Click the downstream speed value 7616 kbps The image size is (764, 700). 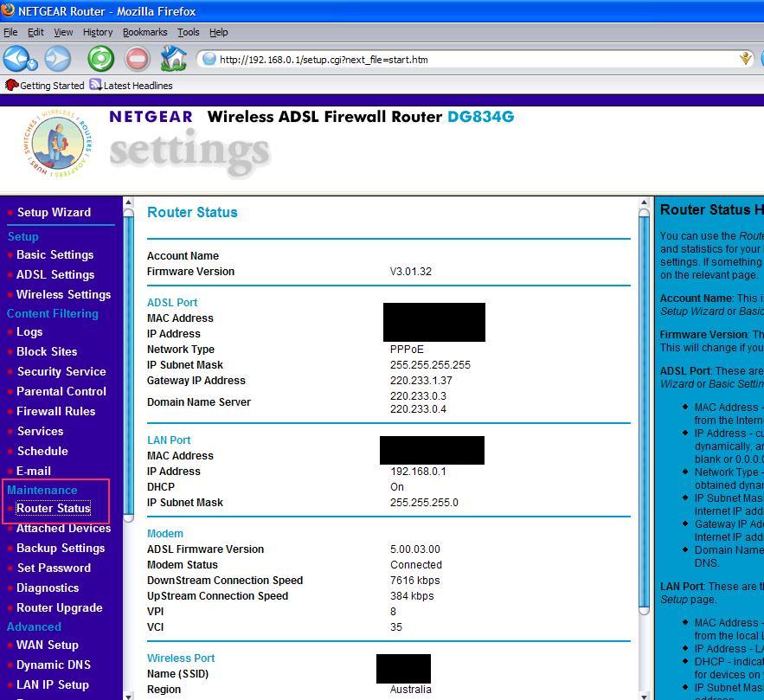pos(415,581)
